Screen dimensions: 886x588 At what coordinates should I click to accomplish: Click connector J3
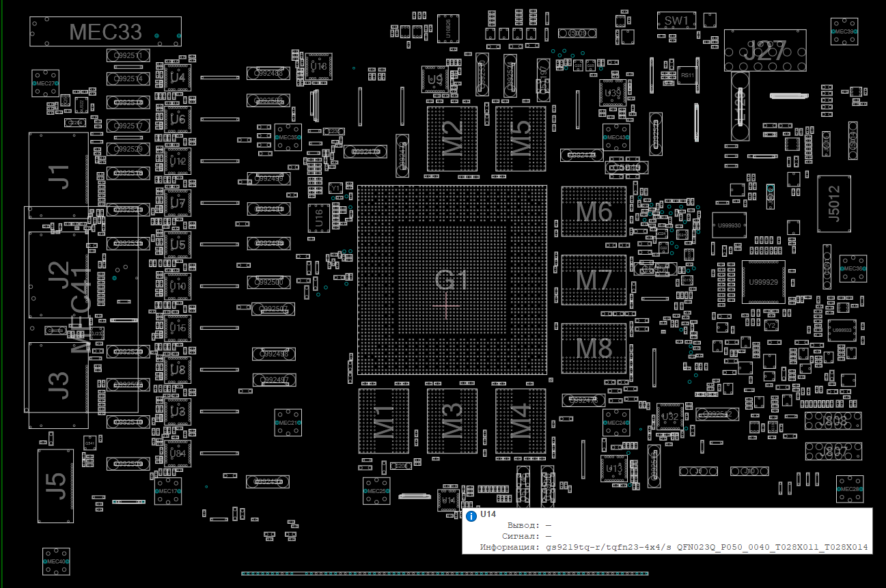tap(59, 385)
